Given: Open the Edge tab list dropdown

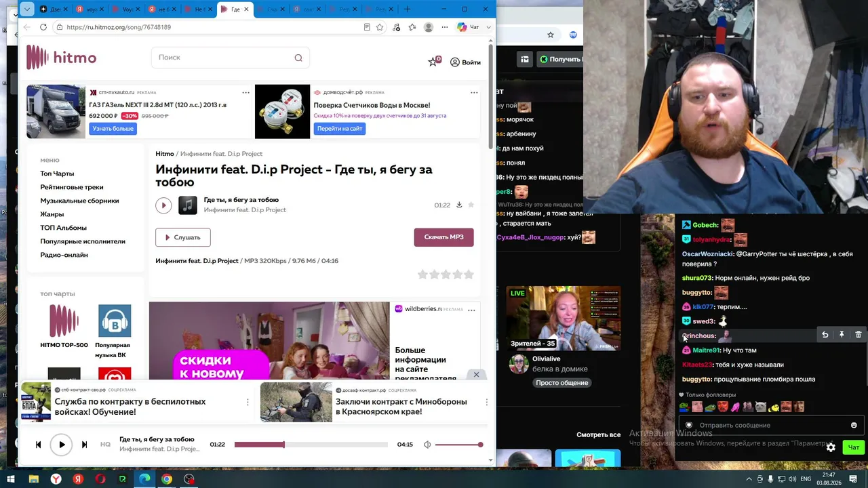Looking at the screenshot, I should 26,9.
